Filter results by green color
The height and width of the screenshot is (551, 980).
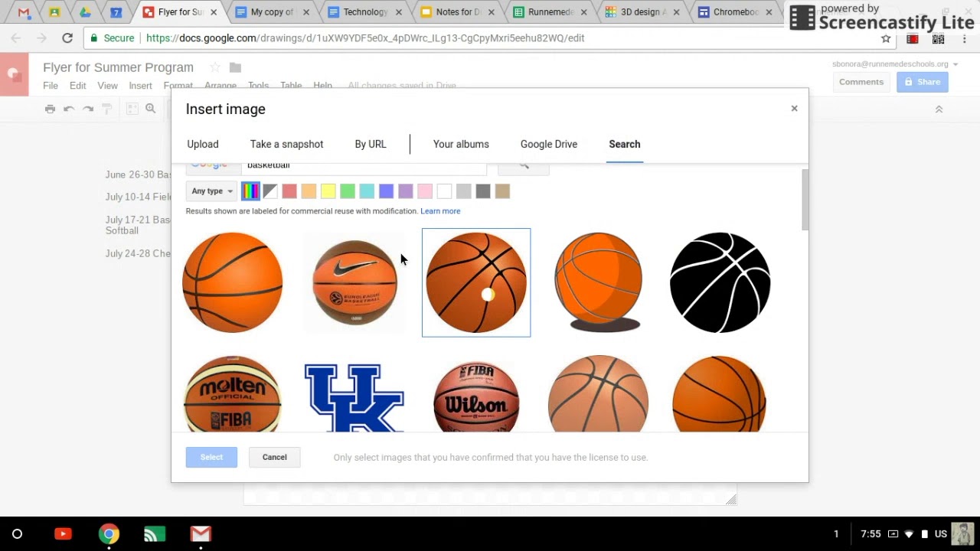[x=348, y=191]
